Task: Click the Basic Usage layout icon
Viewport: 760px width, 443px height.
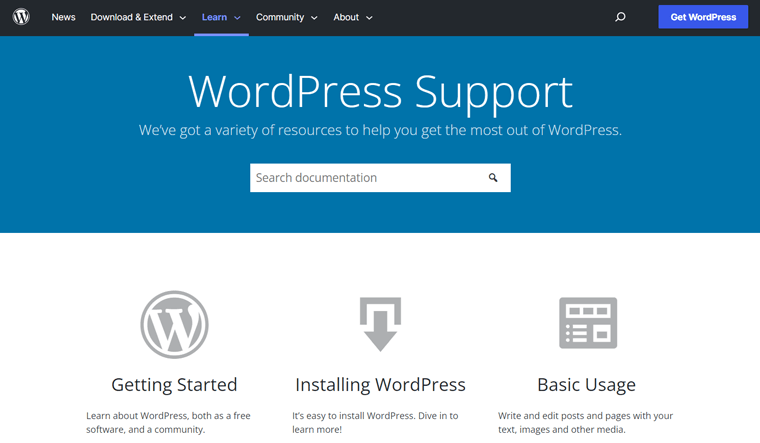Action: [x=587, y=323]
